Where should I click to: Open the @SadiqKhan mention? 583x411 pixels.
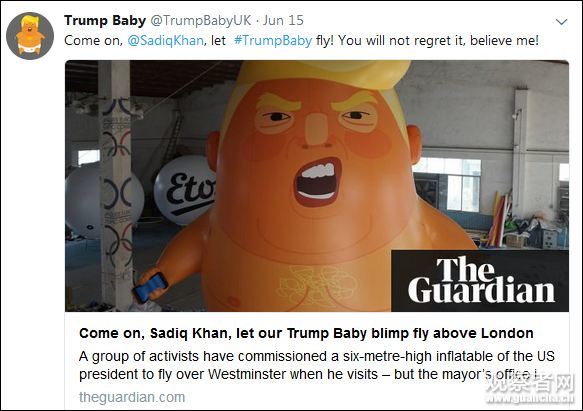pos(165,41)
